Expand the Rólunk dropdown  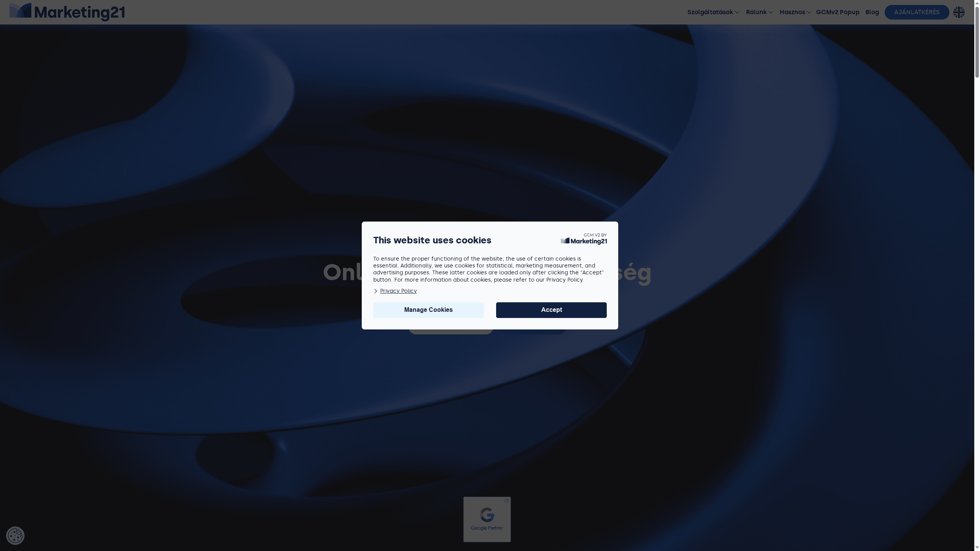759,12
